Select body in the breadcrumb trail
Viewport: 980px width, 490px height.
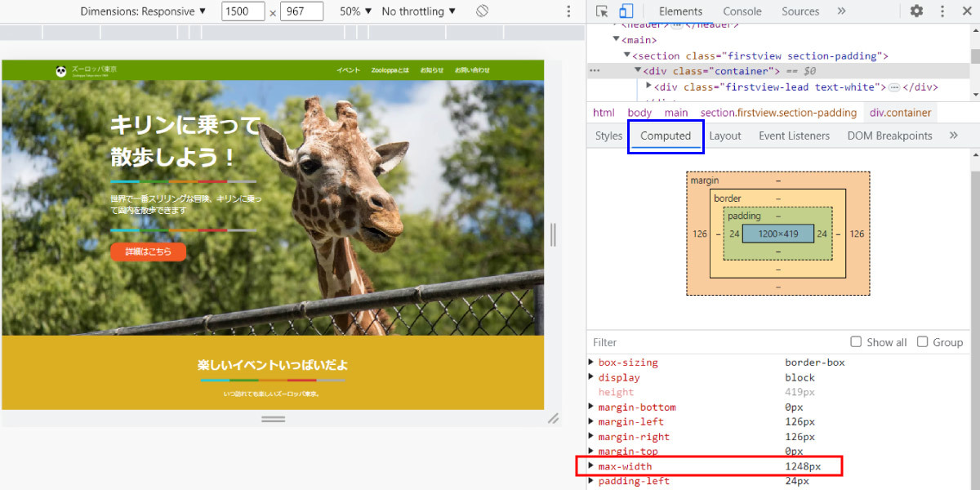(x=639, y=113)
